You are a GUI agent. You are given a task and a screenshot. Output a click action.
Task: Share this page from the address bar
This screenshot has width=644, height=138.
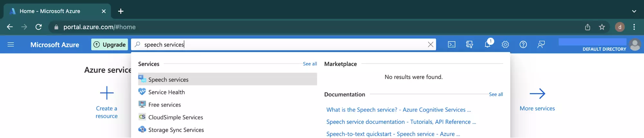pos(588,27)
